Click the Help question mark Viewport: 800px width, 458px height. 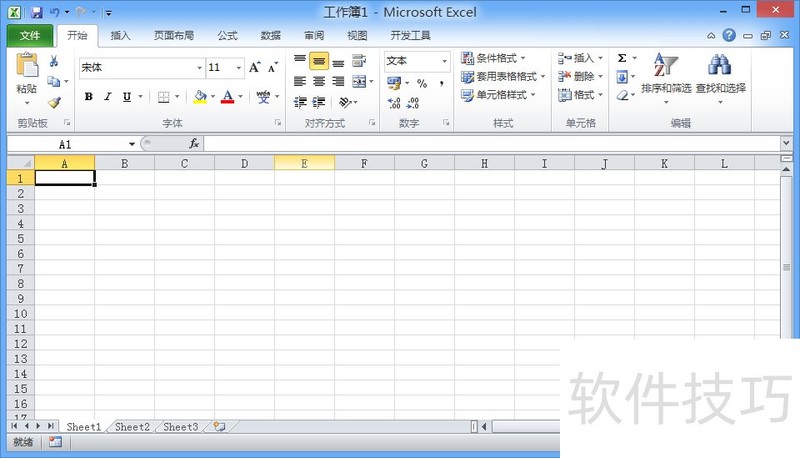tap(729, 35)
